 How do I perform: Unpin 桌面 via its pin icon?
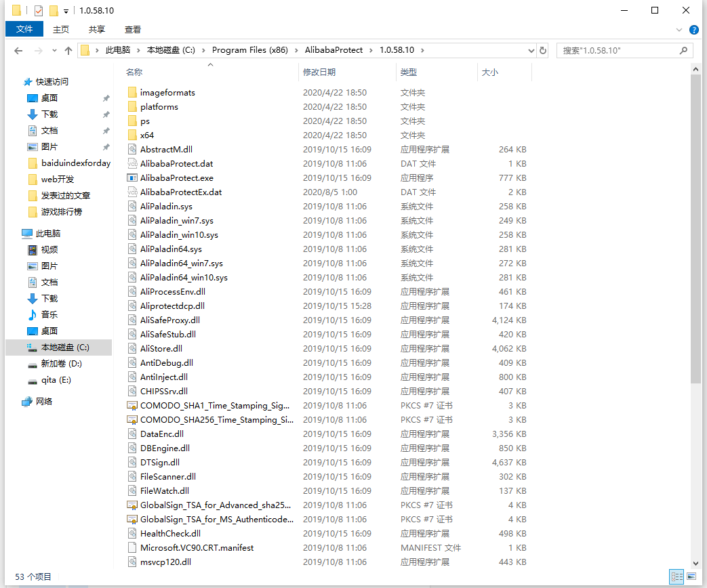click(106, 98)
